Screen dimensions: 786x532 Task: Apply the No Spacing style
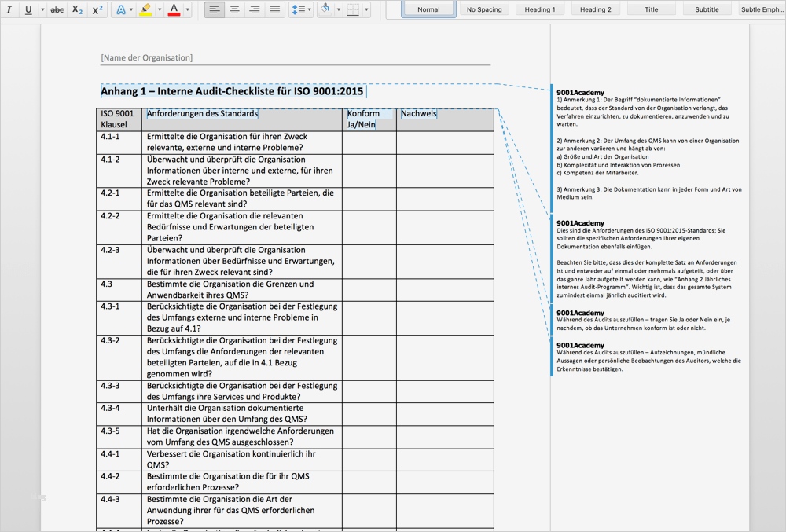(484, 9)
